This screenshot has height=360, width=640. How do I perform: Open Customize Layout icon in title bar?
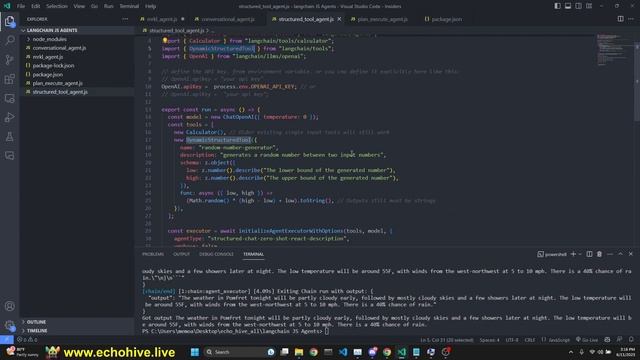(x=589, y=6)
